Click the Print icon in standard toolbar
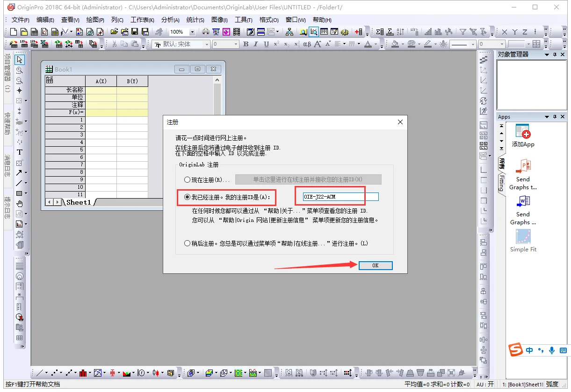The height and width of the screenshot is (392, 571). click(x=205, y=32)
